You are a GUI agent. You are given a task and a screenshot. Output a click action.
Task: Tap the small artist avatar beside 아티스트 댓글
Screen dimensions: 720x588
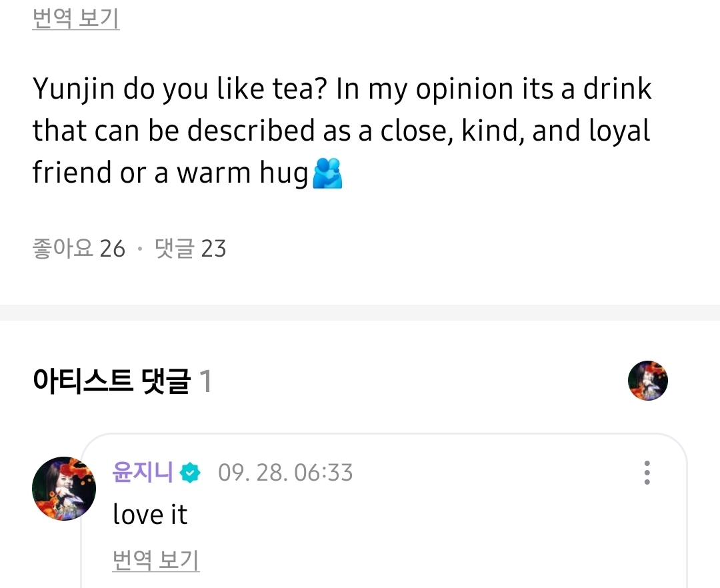pyautogui.click(x=647, y=381)
